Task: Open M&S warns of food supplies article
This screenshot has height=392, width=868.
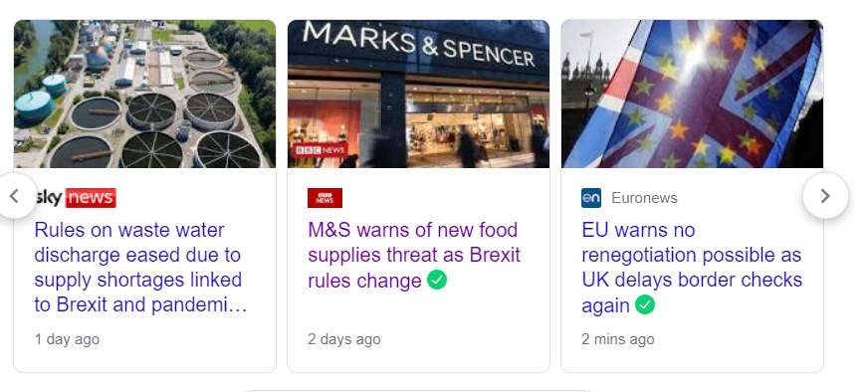Action: pyautogui.click(x=414, y=256)
